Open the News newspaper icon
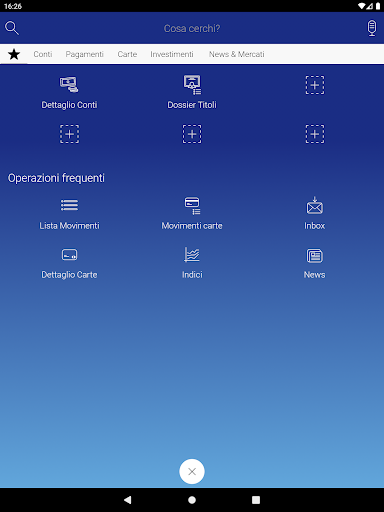384x512 pixels. click(x=315, y=256)
